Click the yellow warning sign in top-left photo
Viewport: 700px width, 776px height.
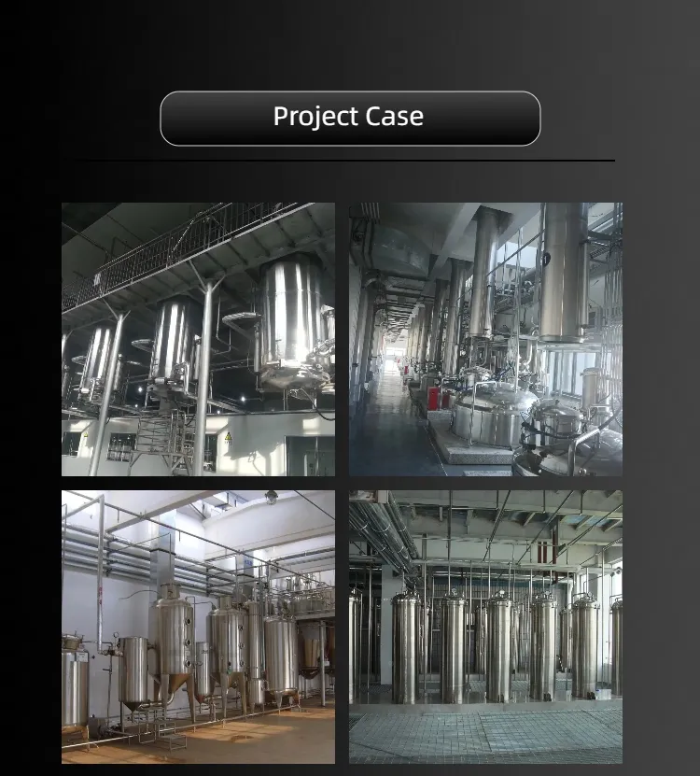(228, 435)
